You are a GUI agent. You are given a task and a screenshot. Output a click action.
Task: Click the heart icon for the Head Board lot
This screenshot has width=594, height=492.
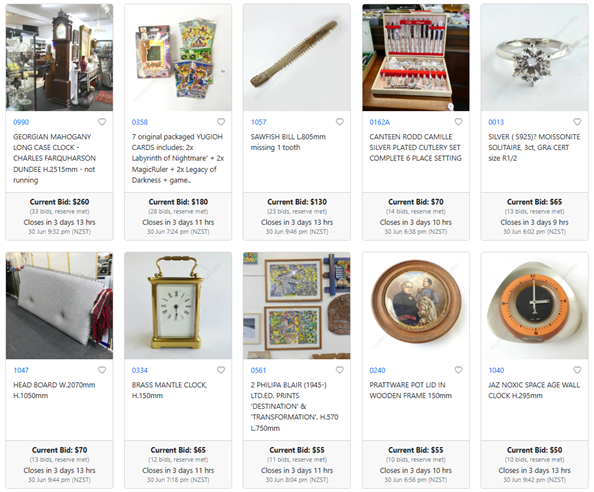pos(102,370)
